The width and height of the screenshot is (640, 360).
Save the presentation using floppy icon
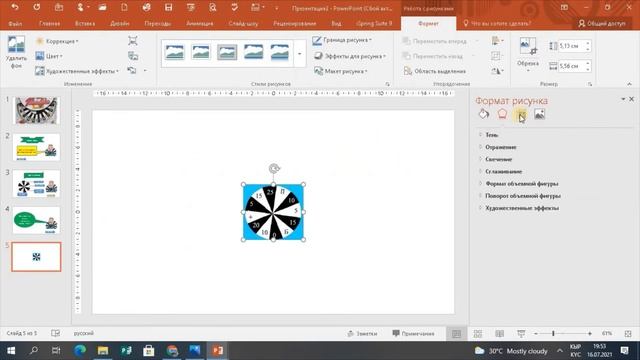pos(168,7)
